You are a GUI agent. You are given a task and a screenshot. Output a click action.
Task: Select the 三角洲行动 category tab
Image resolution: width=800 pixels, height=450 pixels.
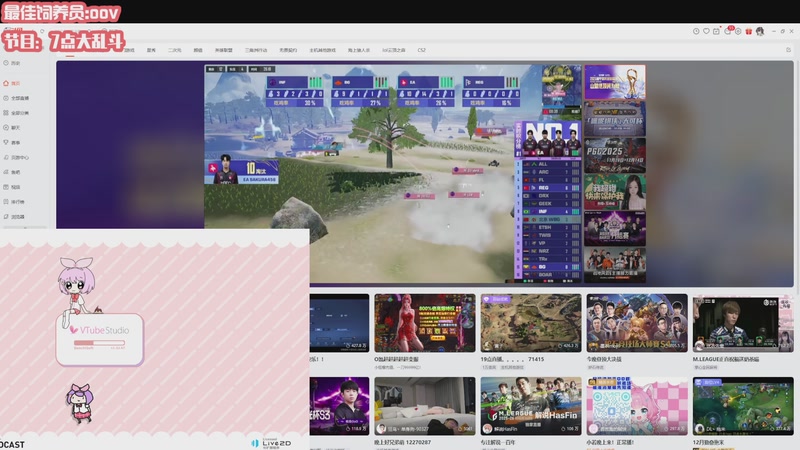click(x=256, y=50)
